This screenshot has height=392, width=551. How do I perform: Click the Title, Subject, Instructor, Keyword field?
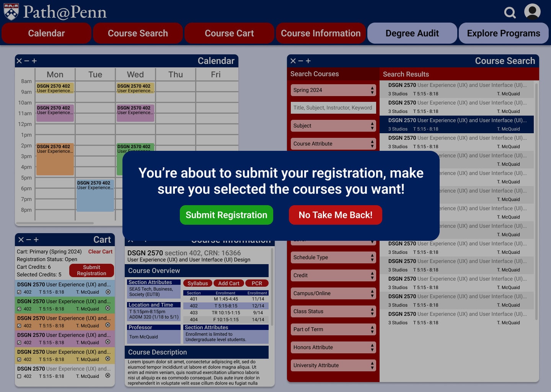(x=333, y=108)
